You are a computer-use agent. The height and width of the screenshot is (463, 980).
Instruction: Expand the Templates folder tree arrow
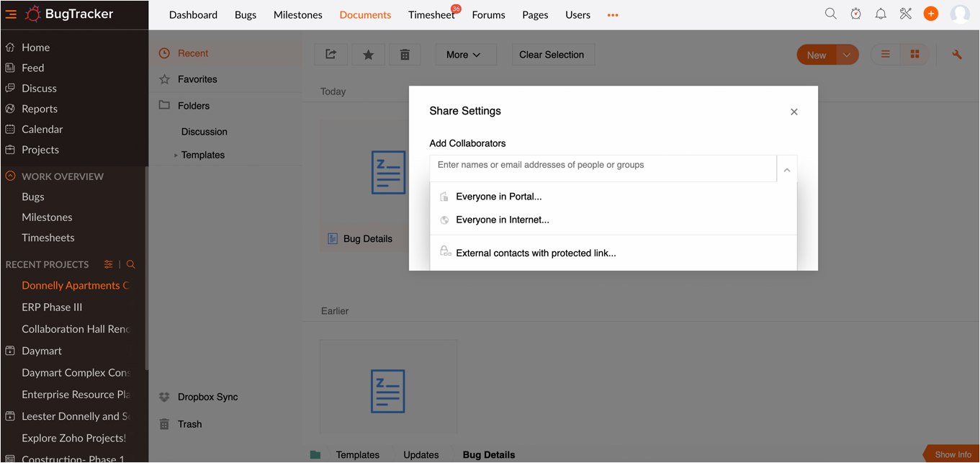pyautogui.click(x=176, y=156)
